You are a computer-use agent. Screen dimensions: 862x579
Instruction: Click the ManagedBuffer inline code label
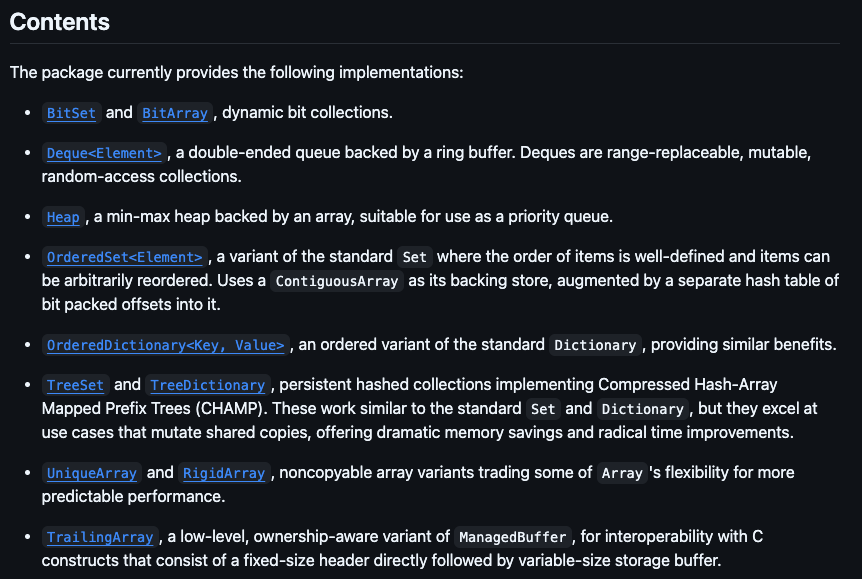click(513, 537)
